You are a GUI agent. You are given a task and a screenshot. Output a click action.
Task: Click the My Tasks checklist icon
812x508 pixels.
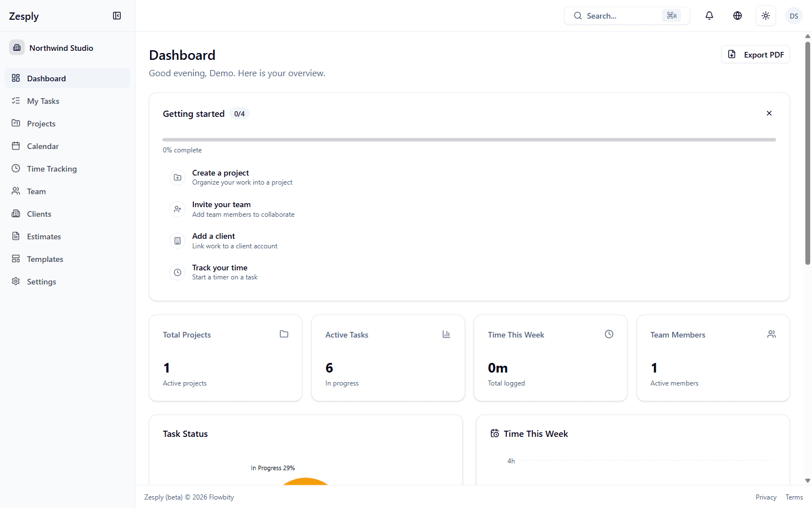tap(16, 100)
